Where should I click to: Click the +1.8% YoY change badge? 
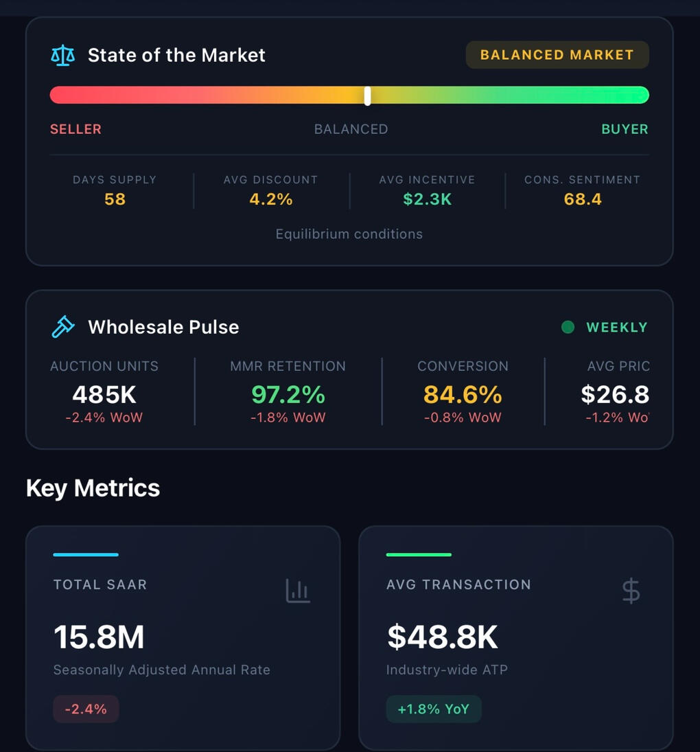(434, 709)
